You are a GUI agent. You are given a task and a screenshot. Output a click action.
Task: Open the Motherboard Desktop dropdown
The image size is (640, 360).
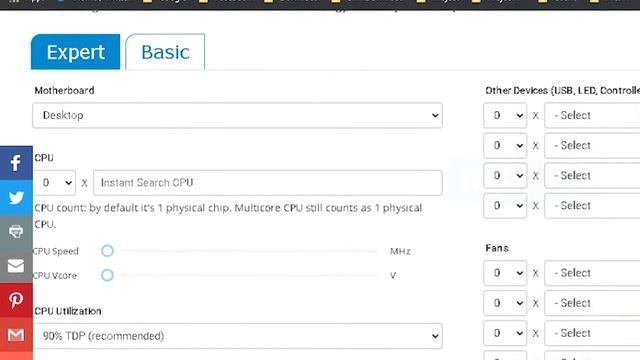(237, 116)
